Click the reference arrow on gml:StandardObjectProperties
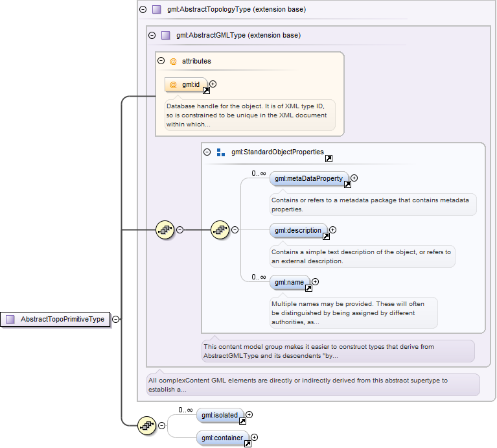The height and width of the screenshot is (448, 497). tap(329, 159)
